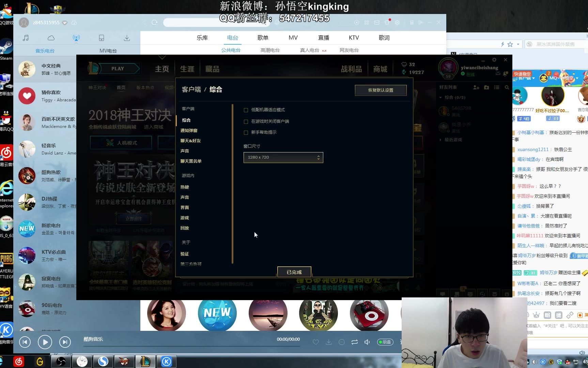Click KuGou favorite heart icon in player bar
Image resolution: width=588 pixels, height=368 pixels.
316,342
